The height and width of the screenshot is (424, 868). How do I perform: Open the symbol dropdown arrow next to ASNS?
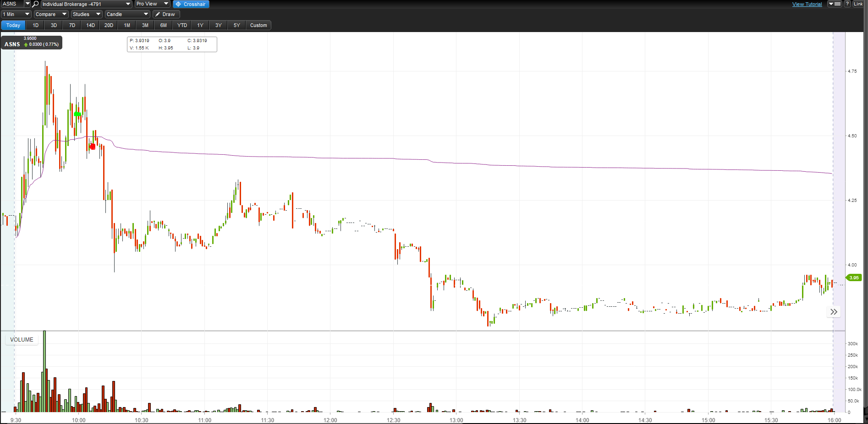click(x=27, y=4)
